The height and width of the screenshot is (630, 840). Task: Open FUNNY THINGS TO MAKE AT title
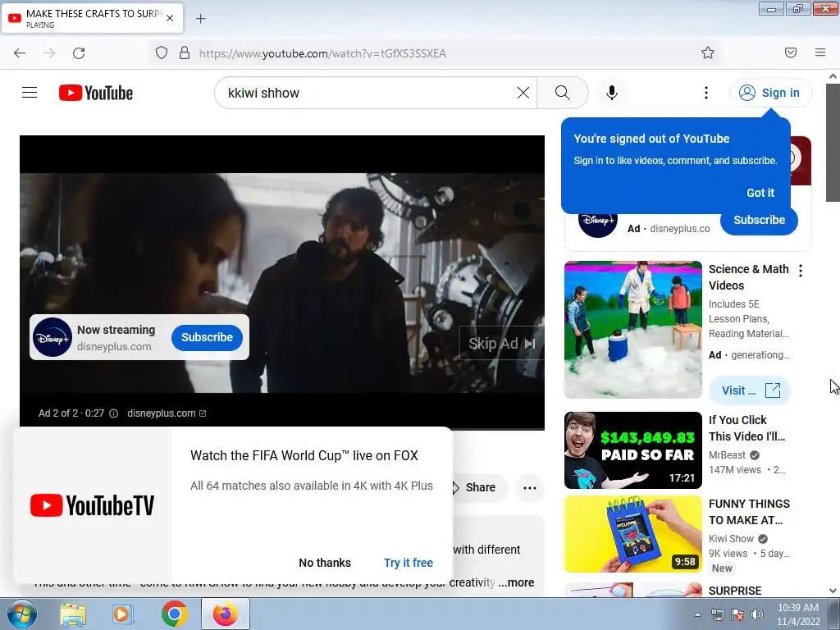pyautogui.click(x=749, y=512)
